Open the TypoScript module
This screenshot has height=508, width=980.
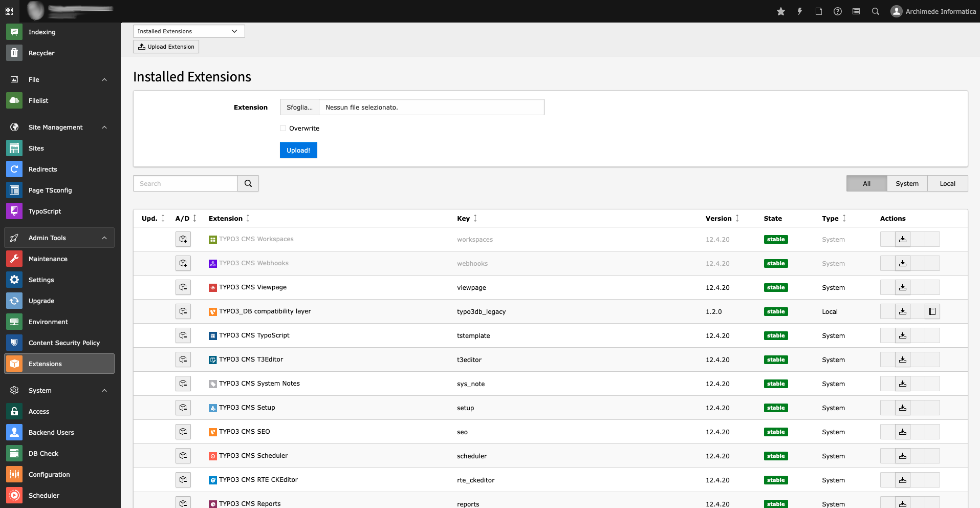59,211
